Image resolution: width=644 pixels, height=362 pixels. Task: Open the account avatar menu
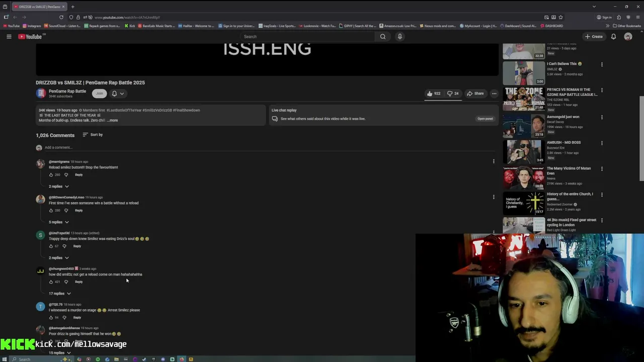pyautogui.click(x=628, y=36)
